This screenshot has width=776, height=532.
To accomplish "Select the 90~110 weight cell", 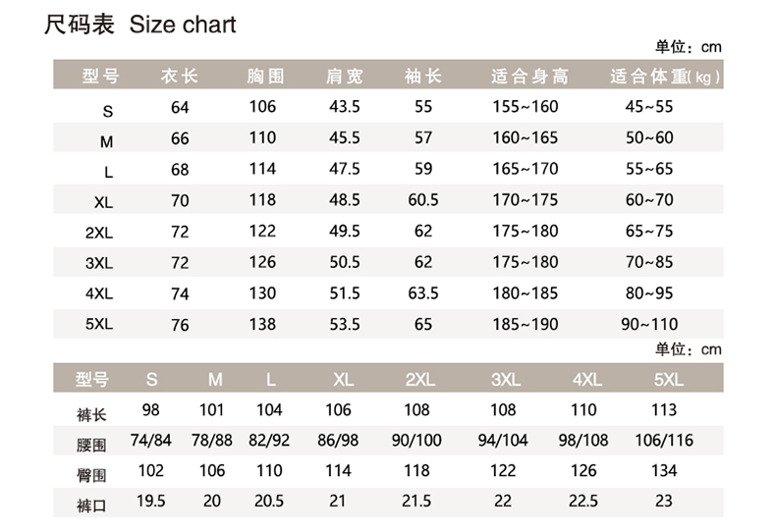I will (x=651, y=324).
